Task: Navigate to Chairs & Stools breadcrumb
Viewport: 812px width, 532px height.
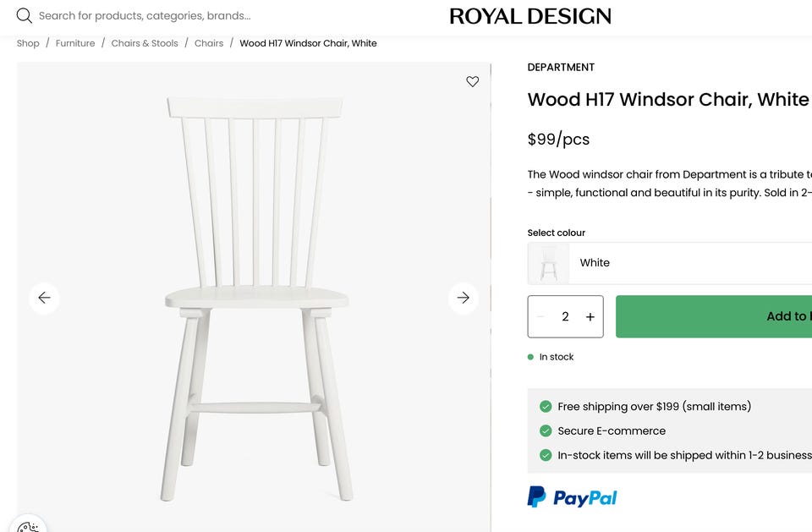Action: click(145, 43)
